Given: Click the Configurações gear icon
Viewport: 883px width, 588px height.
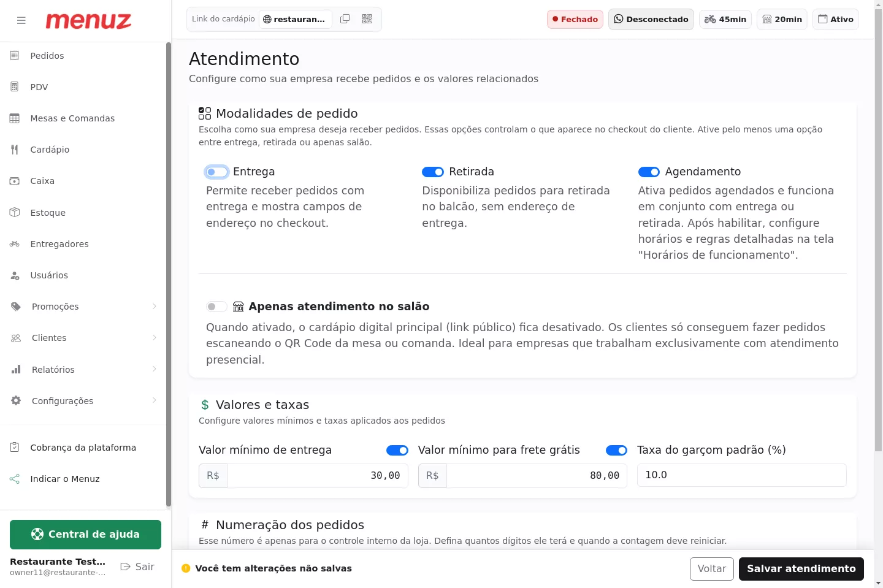Looking at the screenshot, I should tap(16, 401).
